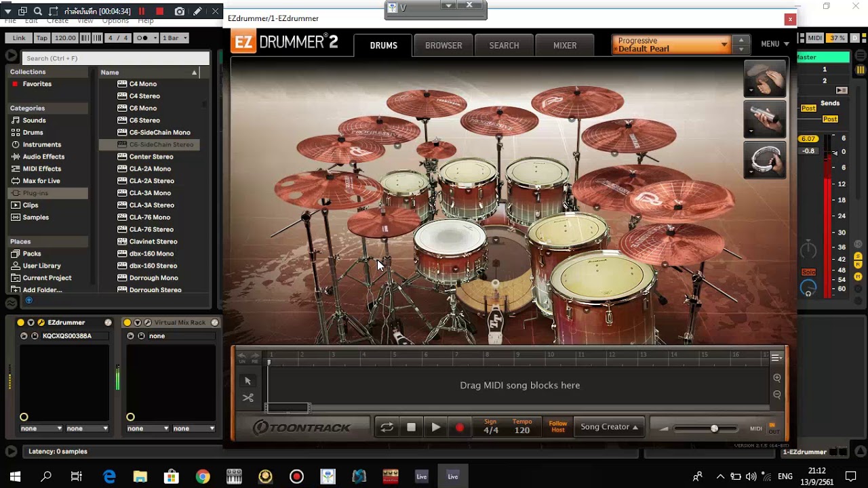The width and height of the screenshot is (868, 488).
Task: Select the scissors cut tool in song track
Action: point(248,398)
